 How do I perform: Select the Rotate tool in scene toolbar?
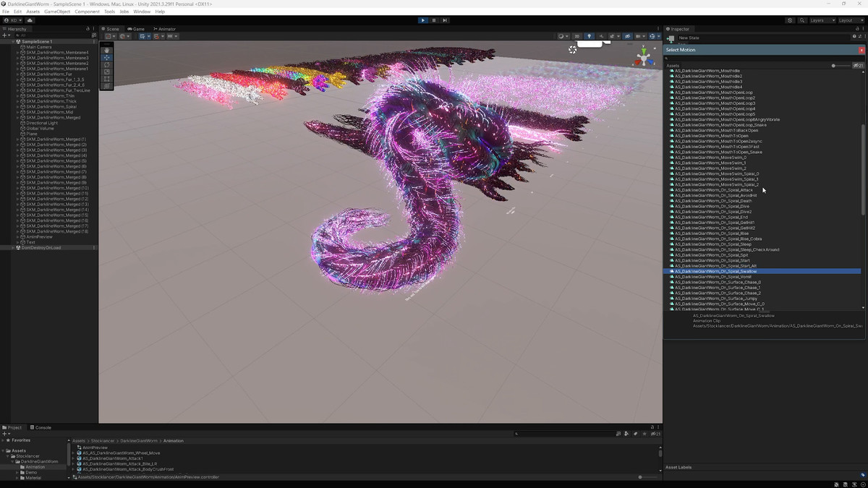tap(107, 64)
